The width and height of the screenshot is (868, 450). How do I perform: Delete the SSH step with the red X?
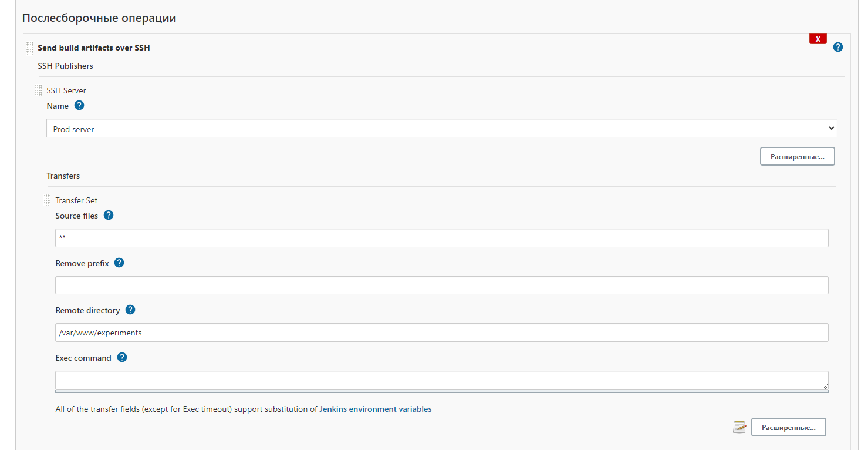[x=818, y=39]
